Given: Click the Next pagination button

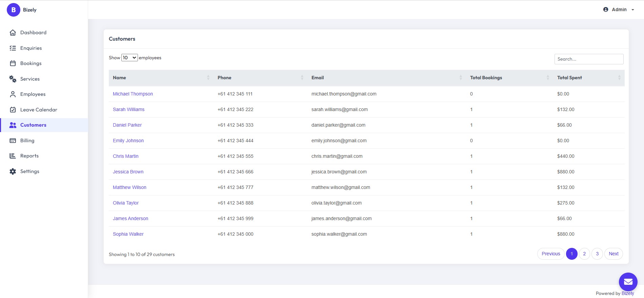Looking at the screenshot, I should point(613,254).
